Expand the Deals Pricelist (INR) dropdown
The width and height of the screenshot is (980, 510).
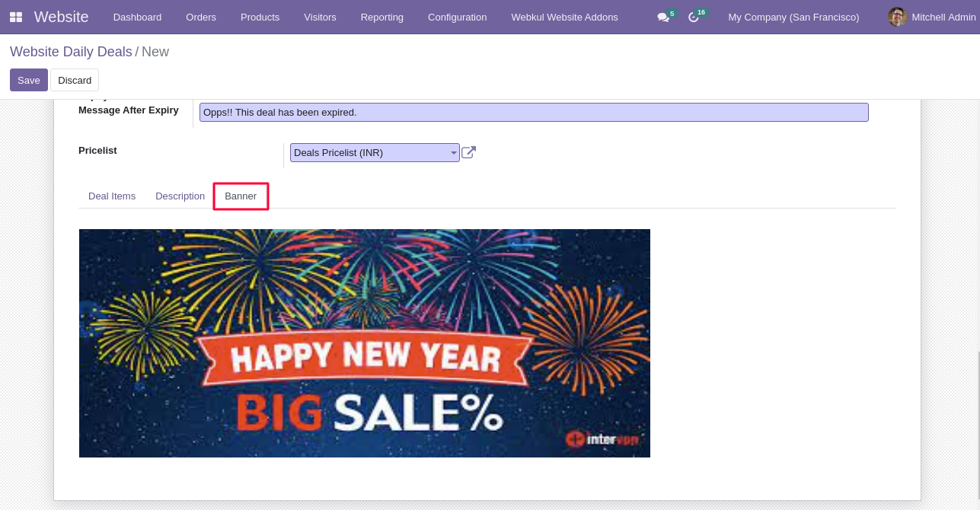click(375, 152)
